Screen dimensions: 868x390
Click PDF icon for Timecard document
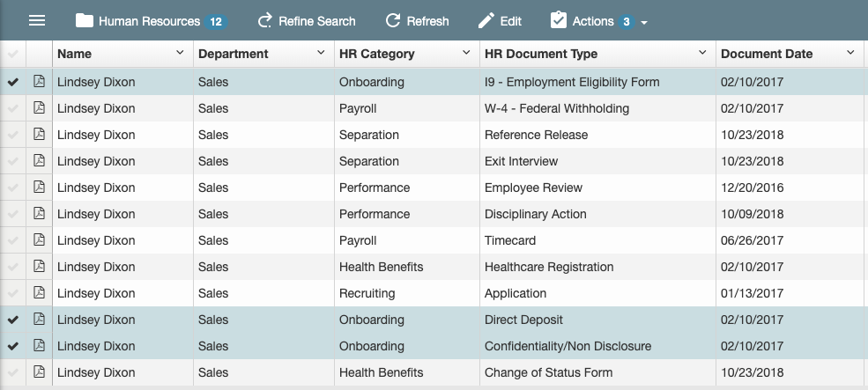pos(39,240)
